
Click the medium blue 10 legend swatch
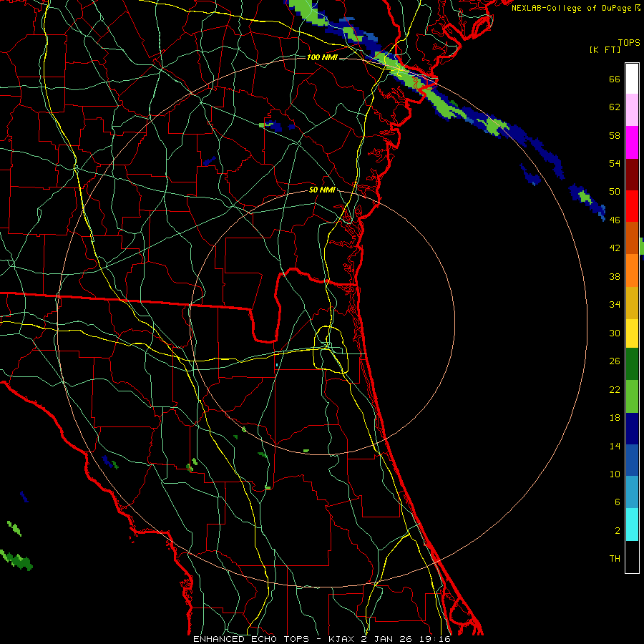(x=632, y=460)
